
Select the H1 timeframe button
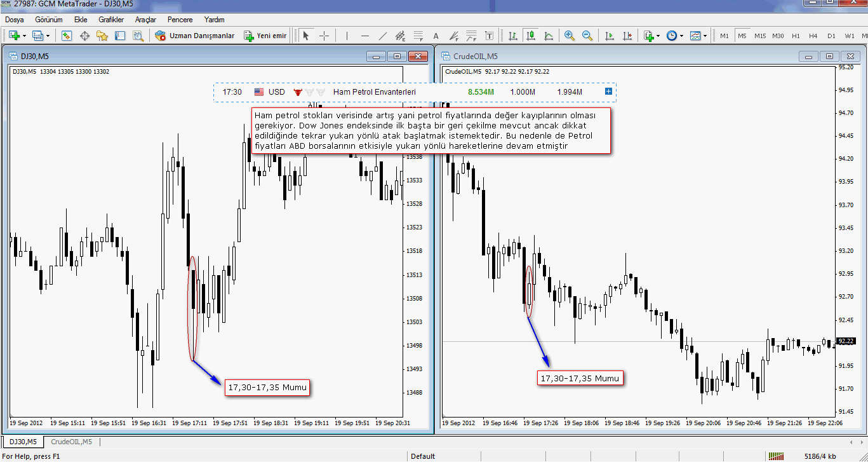pos(796,36)
